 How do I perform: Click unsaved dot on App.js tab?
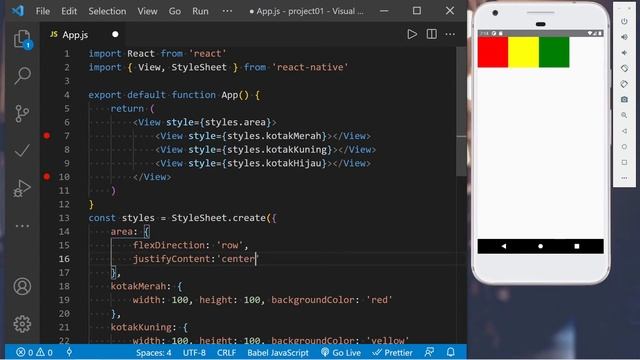pos(115,34)
